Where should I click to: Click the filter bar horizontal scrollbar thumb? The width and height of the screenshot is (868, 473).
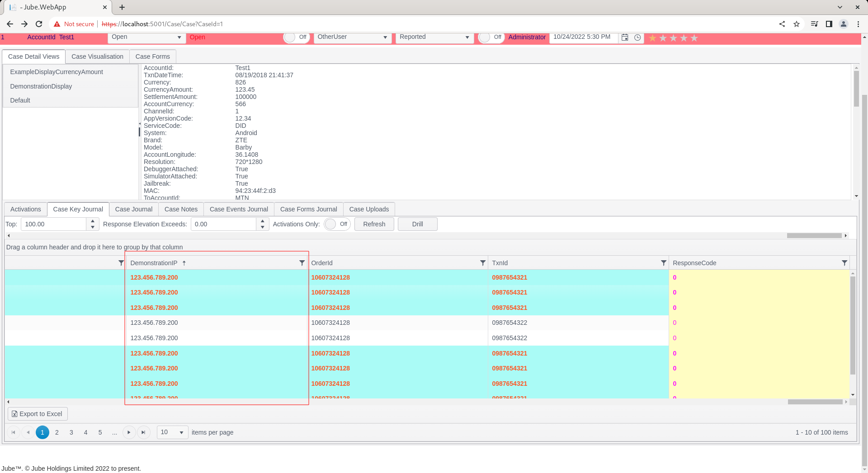click(x=814, y=235)
